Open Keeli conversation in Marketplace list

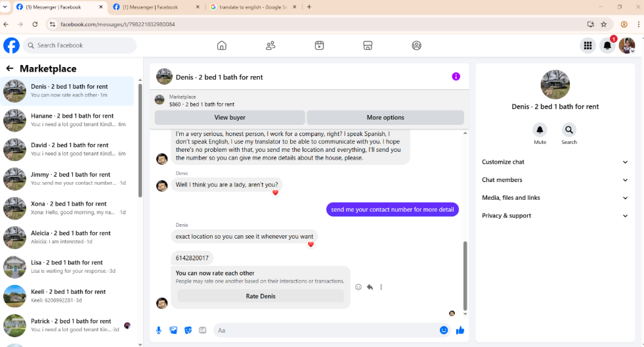68,296
